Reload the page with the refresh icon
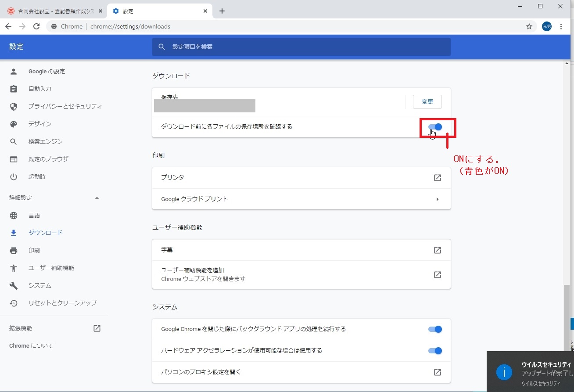 (36, 26)
